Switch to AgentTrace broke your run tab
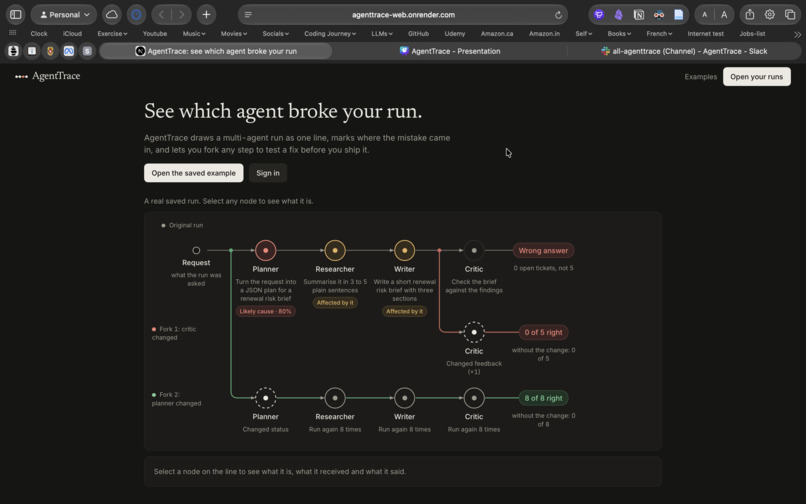This screenshot has height=504, width=806. (215, 51)
